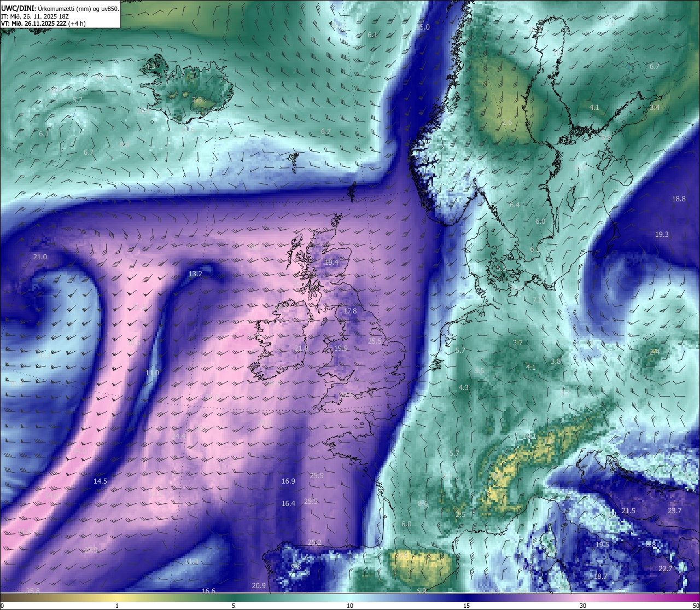Click the 16.6 value at the bottom edge
700x610 pixels.
pos(208,591)
